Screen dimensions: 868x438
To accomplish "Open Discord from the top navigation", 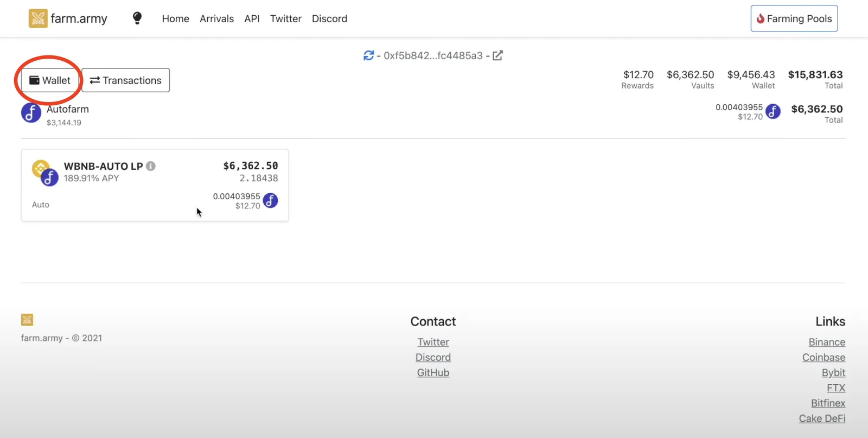I will pyautogui.click(x=329, y=18).
